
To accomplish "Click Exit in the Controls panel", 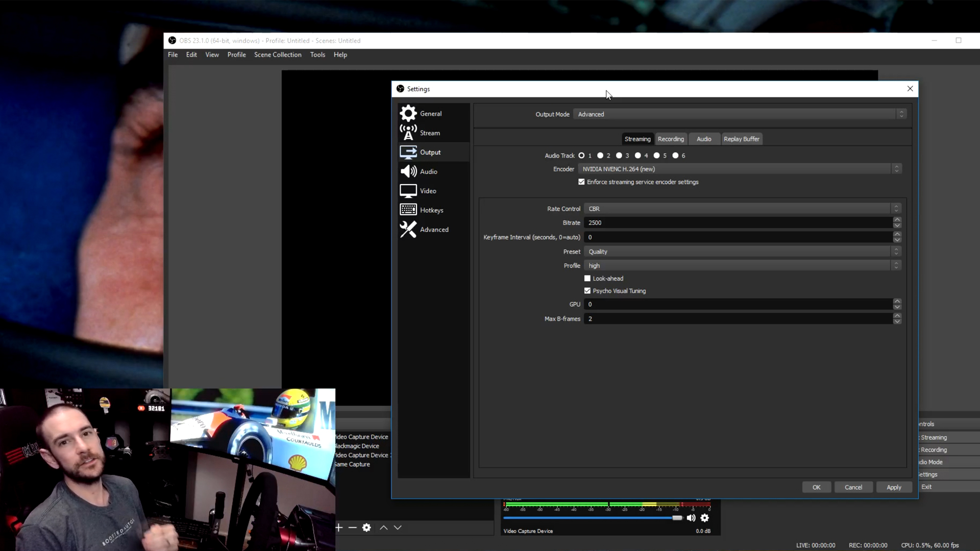I will [x=949, y=487].
